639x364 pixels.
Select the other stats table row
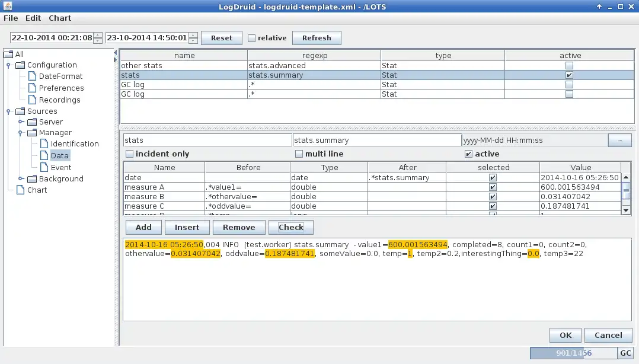point(377,66)
